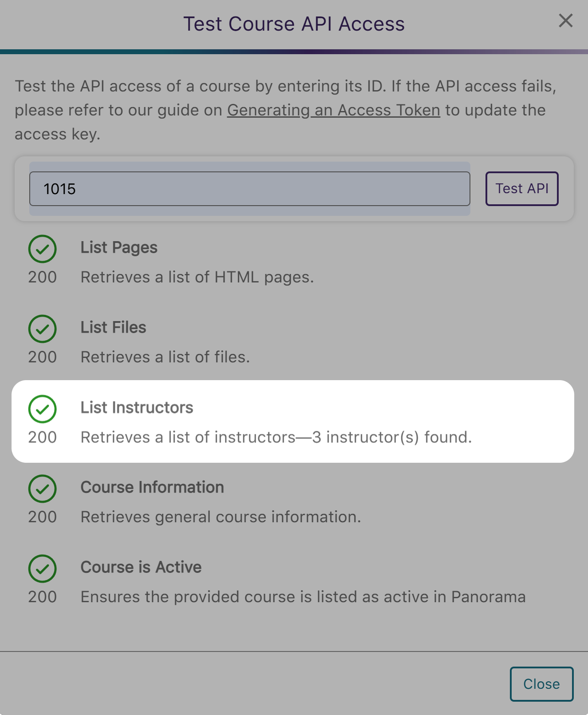588x715 pixels.
Task: Click the Close button at dialog bottom
Action: [x=541, y=684]
